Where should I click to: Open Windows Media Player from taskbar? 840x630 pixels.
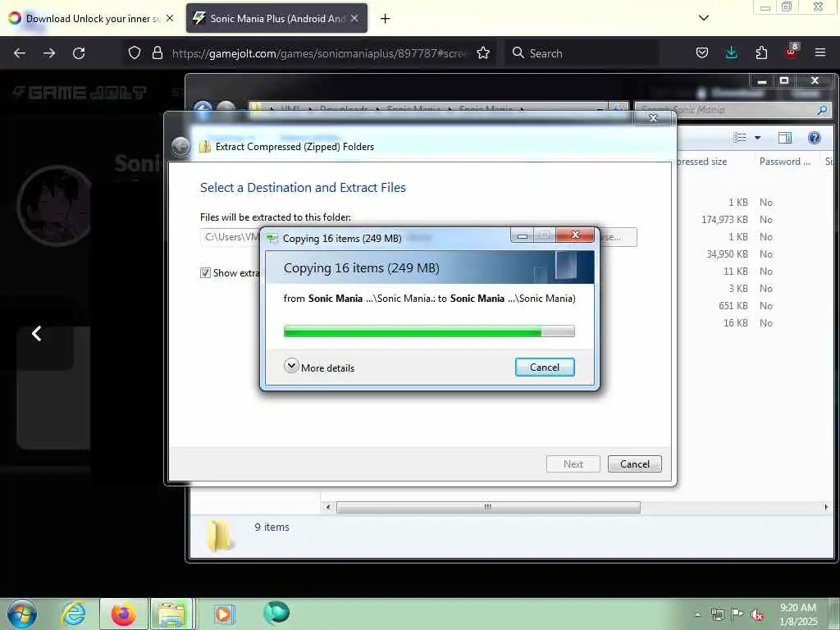(x=223, y=614)
